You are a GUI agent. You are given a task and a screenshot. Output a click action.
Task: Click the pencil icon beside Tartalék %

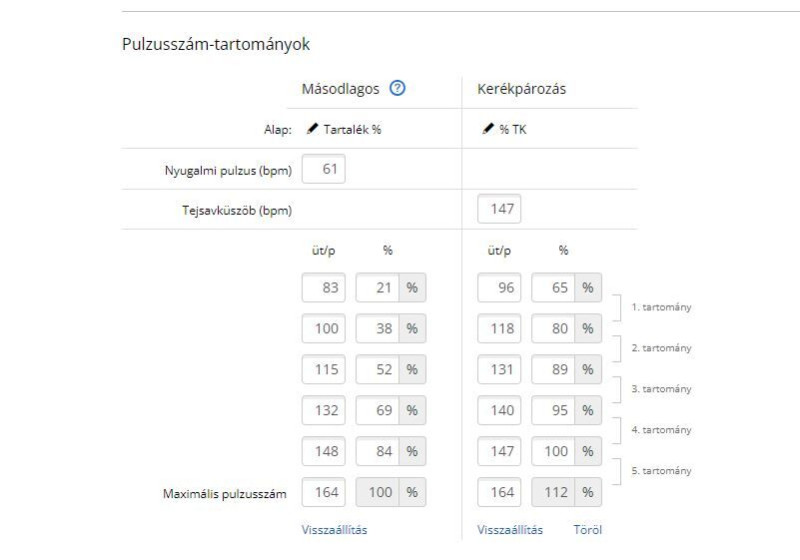[x=312, y=129]
